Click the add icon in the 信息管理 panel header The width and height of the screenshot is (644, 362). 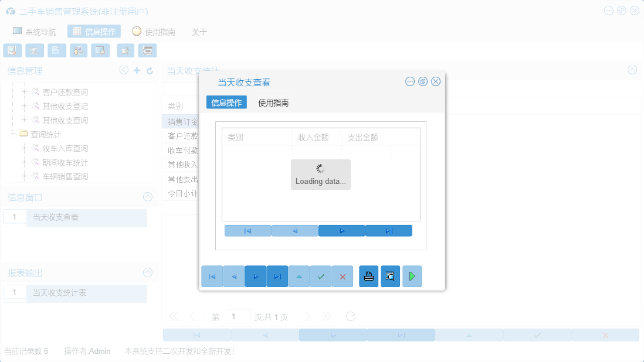tap(136, 70)
